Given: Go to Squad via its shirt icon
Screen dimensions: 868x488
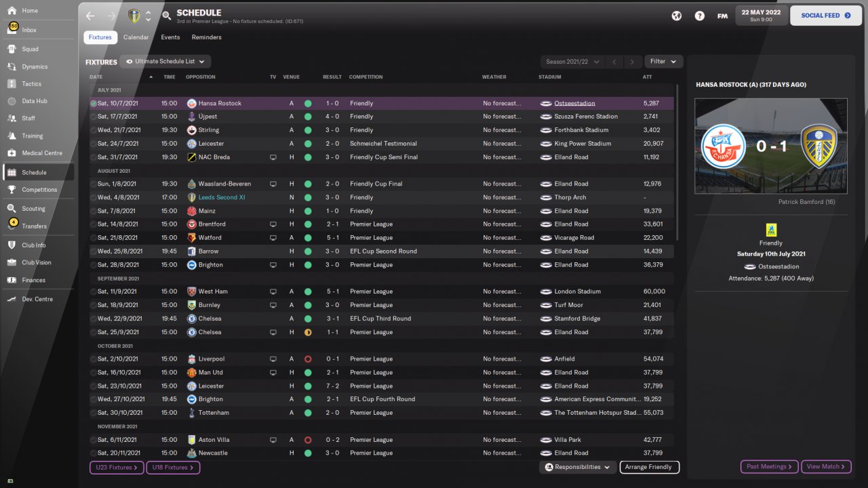Looking at the screenshot, I should (x=12, y=49).
